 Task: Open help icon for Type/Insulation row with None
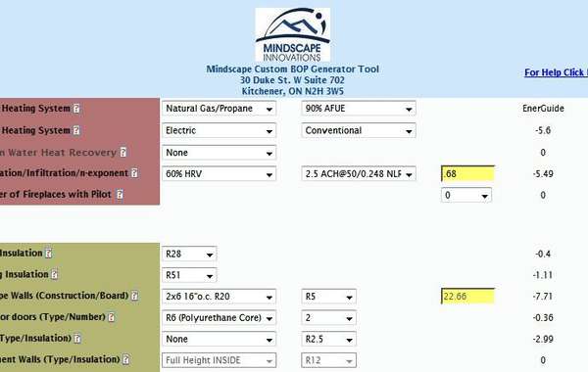(77, 339)
